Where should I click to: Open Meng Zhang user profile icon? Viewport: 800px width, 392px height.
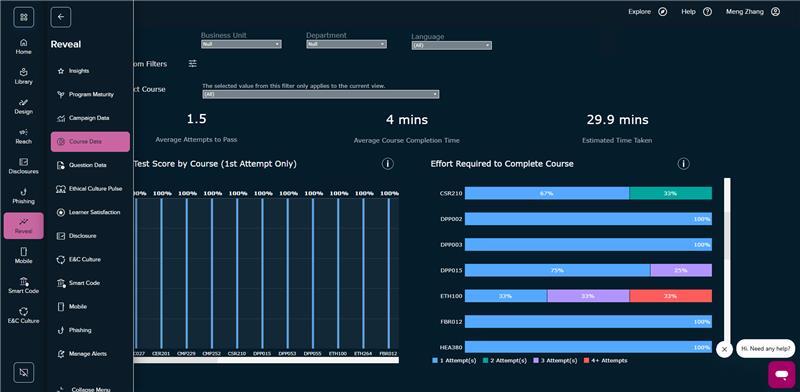click(x=775, y=12)
